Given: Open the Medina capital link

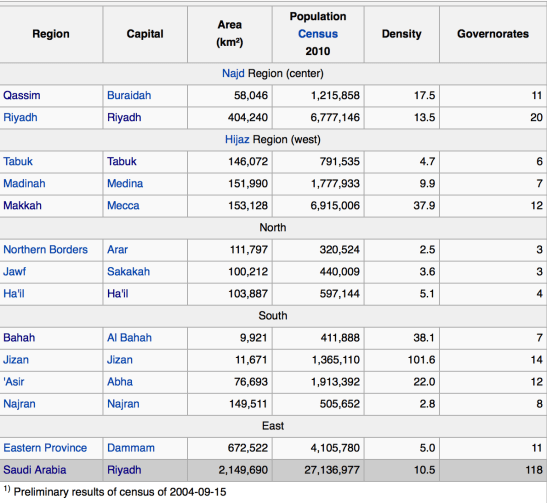Looking at the screenshot, I should click(125, 183).
